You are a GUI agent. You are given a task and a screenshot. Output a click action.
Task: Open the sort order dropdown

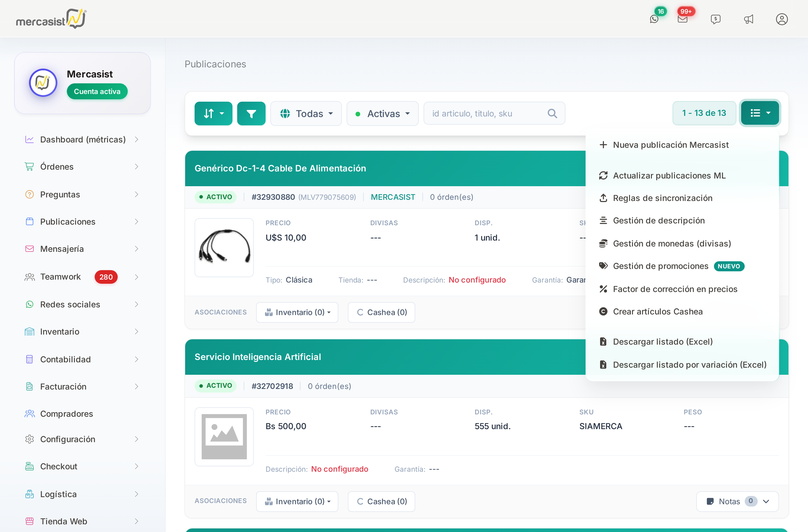click(x=213, y=113)
